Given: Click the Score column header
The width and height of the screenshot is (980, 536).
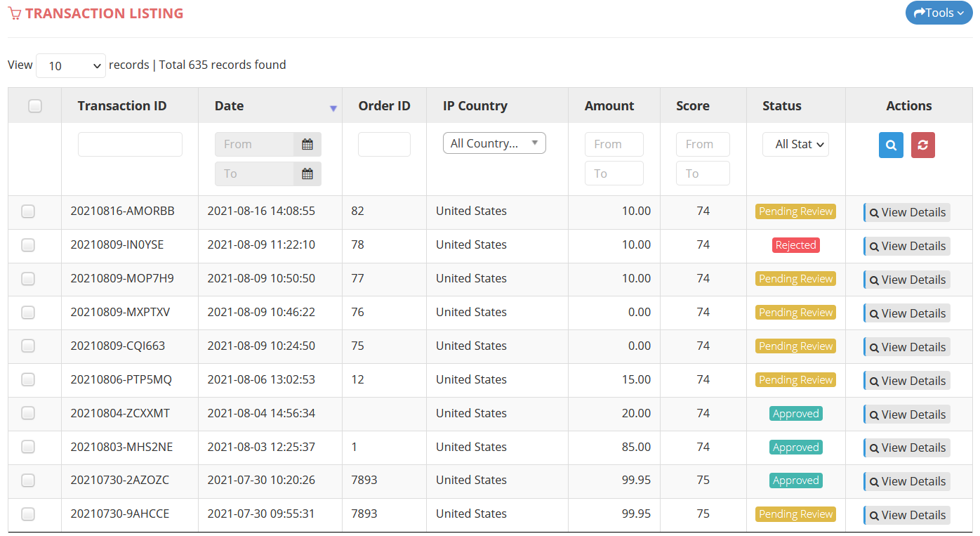Looking at the screenshot, I should tap(693, 106).
